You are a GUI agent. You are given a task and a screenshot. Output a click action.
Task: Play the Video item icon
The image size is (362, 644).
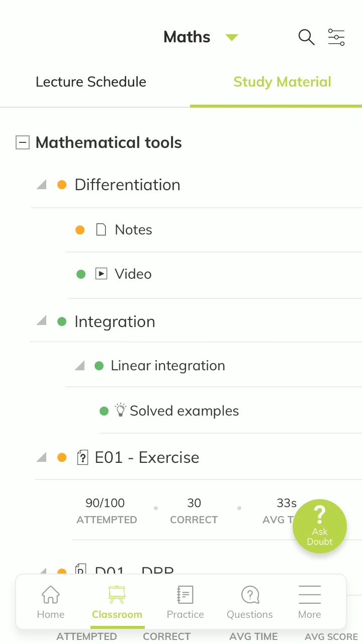pyautogui.click(x=101, y=274)
